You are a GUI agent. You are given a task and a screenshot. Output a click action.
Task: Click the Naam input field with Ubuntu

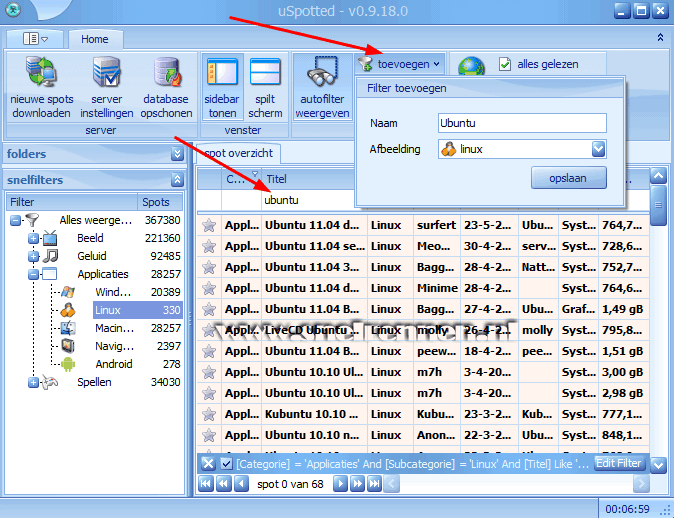522,123
